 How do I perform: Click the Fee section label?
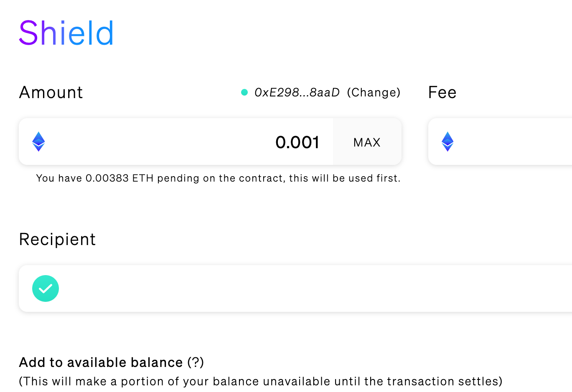tap(442, 92)
